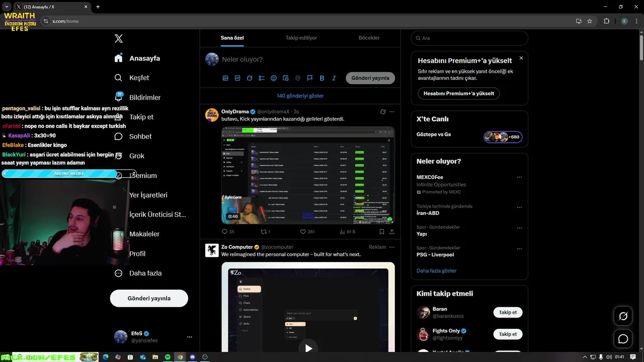Open Bildirimler notifications bell

pos(119,97)
